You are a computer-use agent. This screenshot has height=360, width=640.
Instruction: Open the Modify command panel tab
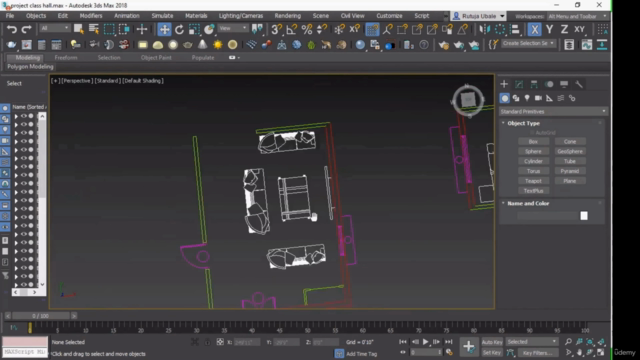coord(519,84)
